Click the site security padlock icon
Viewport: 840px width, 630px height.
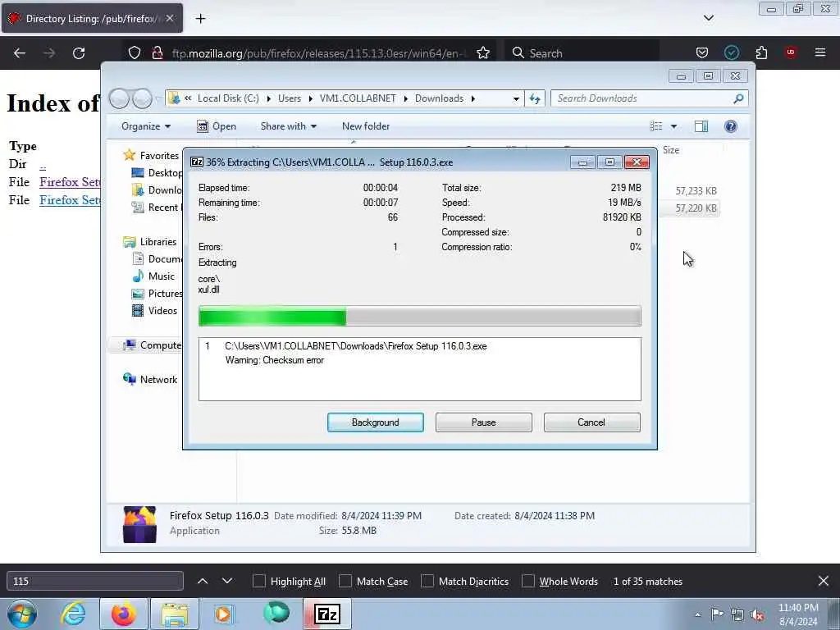[x=157, y=53]
